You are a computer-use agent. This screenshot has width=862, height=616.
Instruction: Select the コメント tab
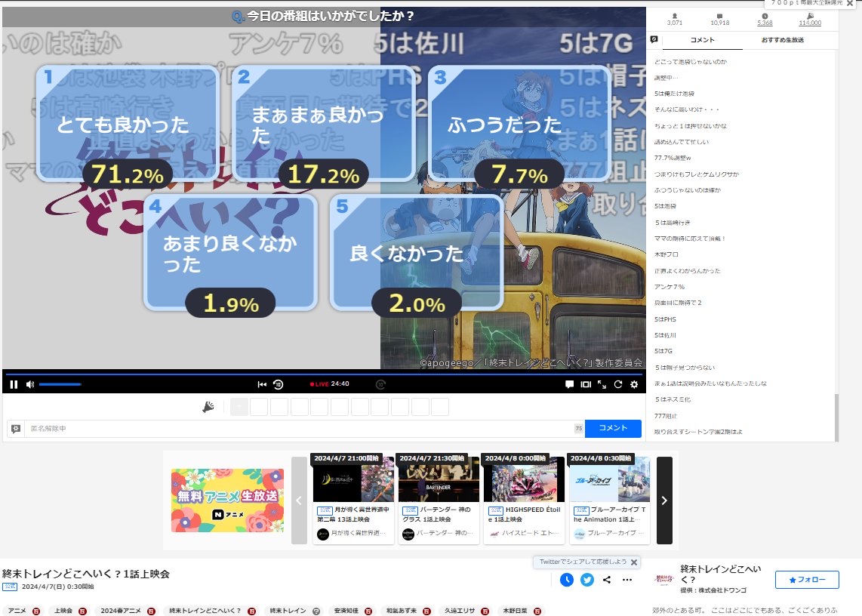click(702, 40)
